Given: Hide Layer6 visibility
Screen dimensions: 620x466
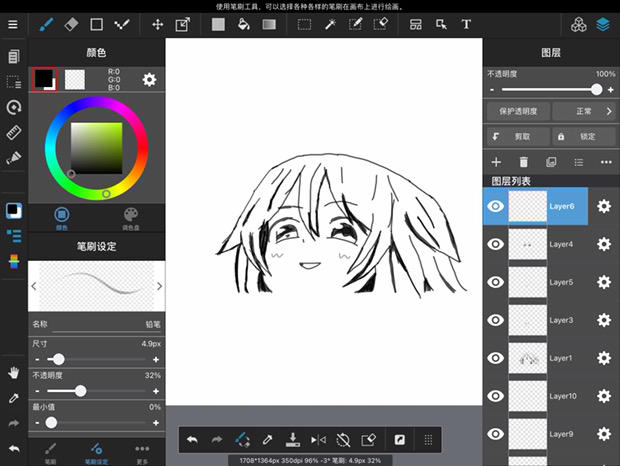Looking at the screenshot, I should 495,206.
